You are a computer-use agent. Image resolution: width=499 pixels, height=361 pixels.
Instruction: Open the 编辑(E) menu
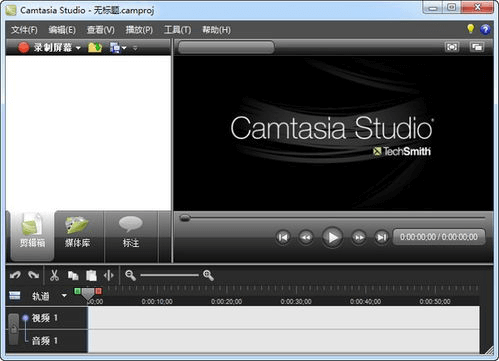click(x=62, y=30)
